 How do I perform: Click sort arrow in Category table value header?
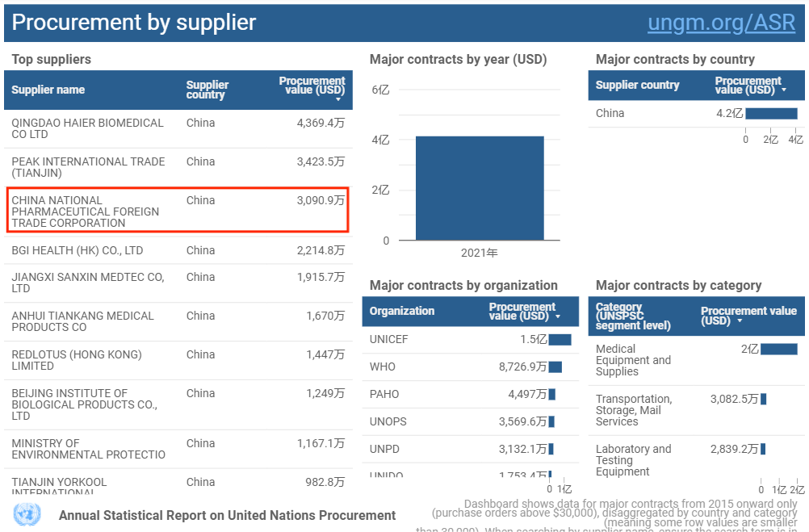(740, 321)
